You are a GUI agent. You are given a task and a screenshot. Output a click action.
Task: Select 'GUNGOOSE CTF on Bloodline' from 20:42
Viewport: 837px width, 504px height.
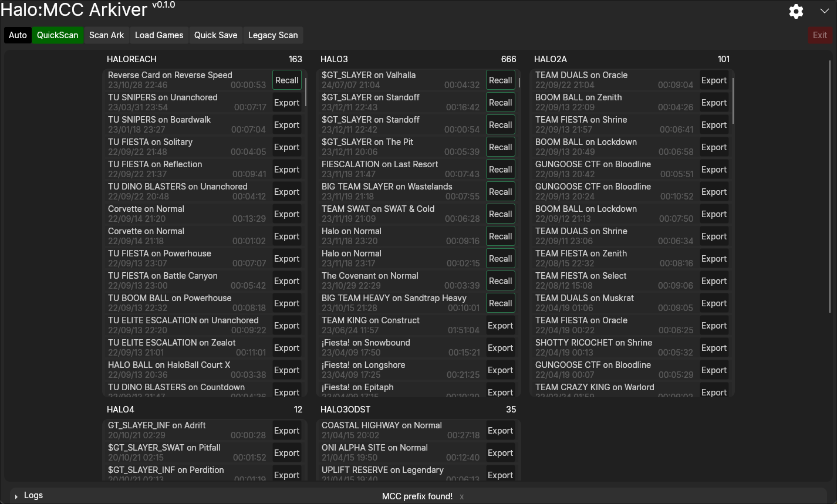[615, 170]
